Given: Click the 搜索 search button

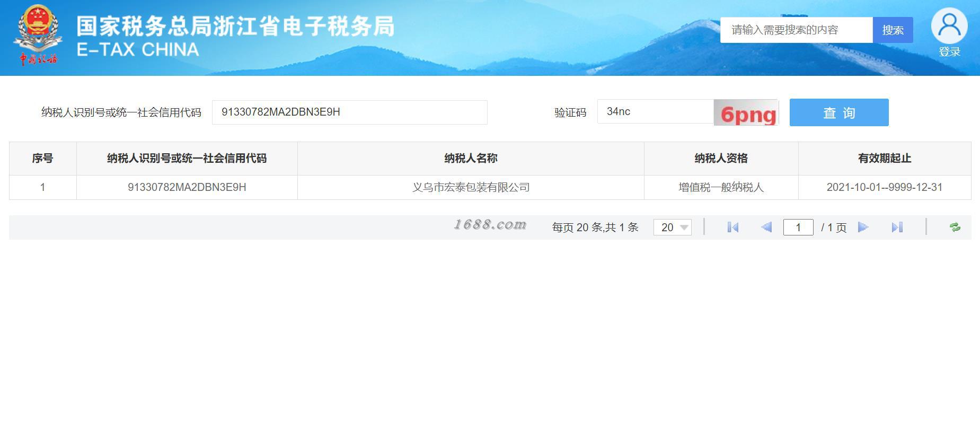Looking at the screenshot, I should [893, 30].
